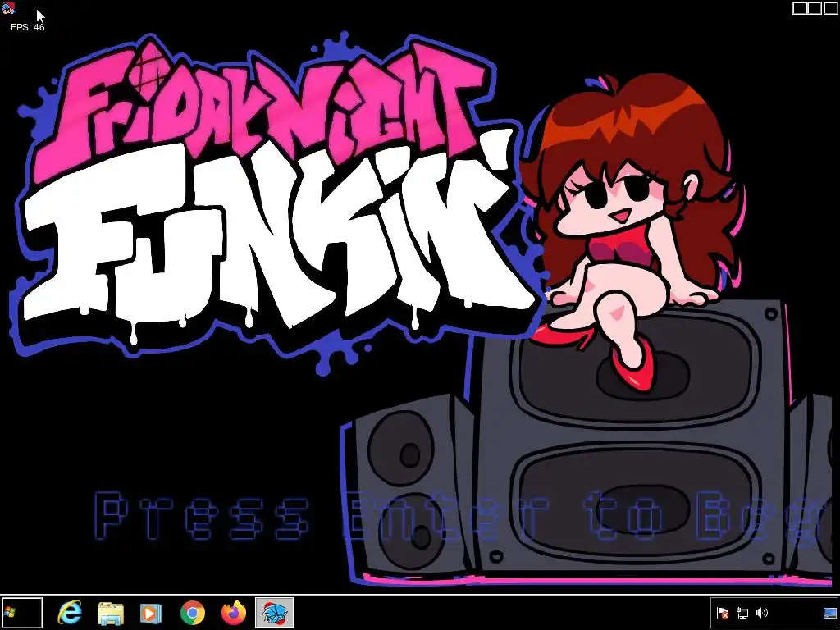This screenshot has height=630, width=840.
Task: Open the volume speaker tray icon
Action: point(761,613)
